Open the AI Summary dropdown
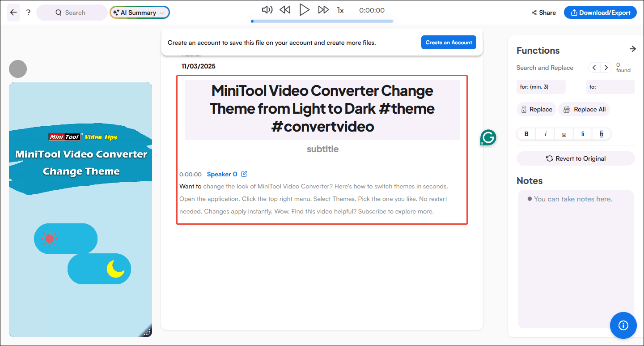Screen dimensions: 644x346 (140, 12)
